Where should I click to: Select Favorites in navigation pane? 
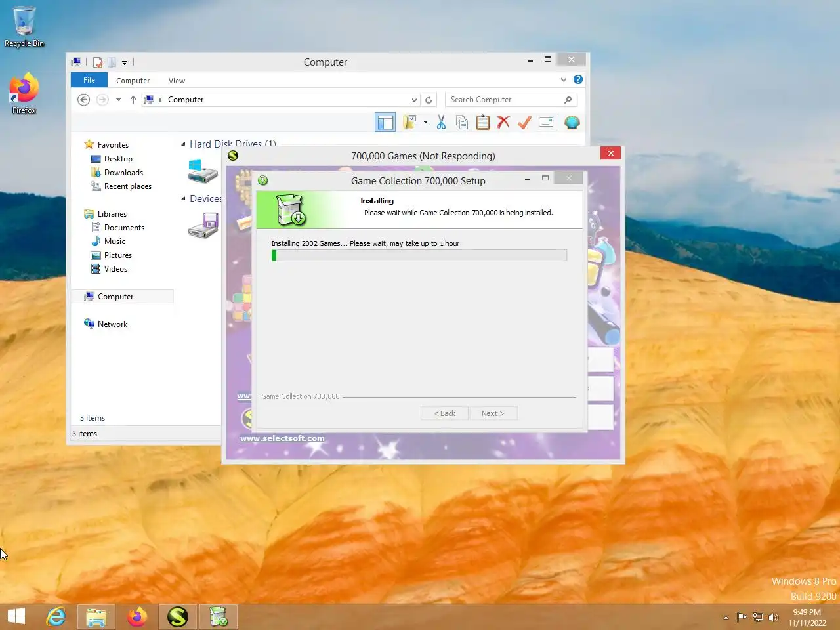coord(113,145)
